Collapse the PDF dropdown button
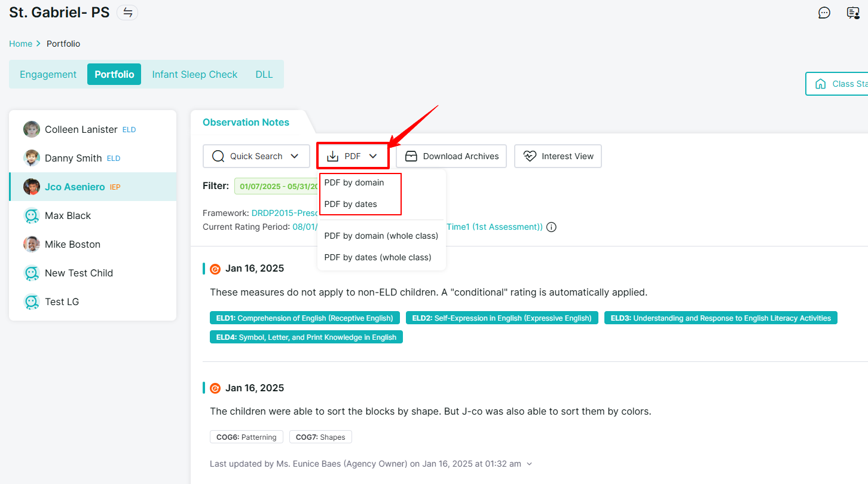Image resolution: width=868 pixels, height=484 pixels. [x=353, y=156]
